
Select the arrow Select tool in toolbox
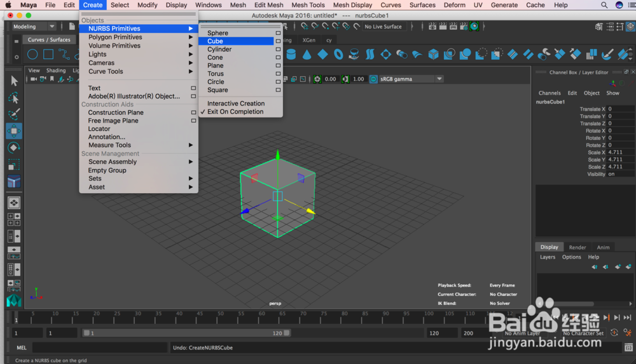[x=14, y=81]
